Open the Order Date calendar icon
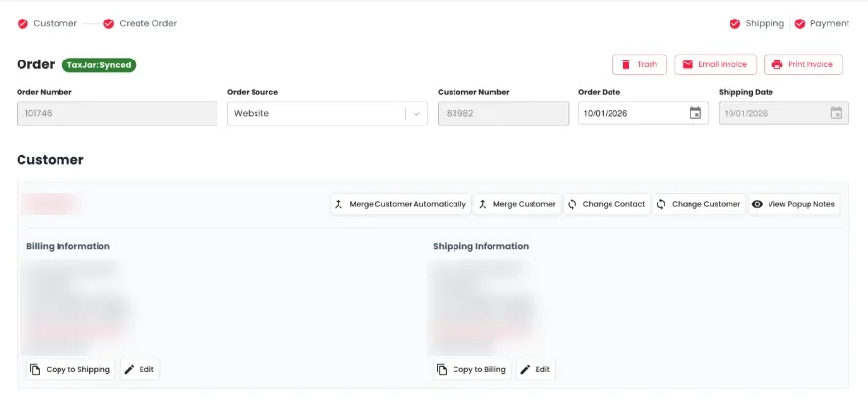 point(695,113)
